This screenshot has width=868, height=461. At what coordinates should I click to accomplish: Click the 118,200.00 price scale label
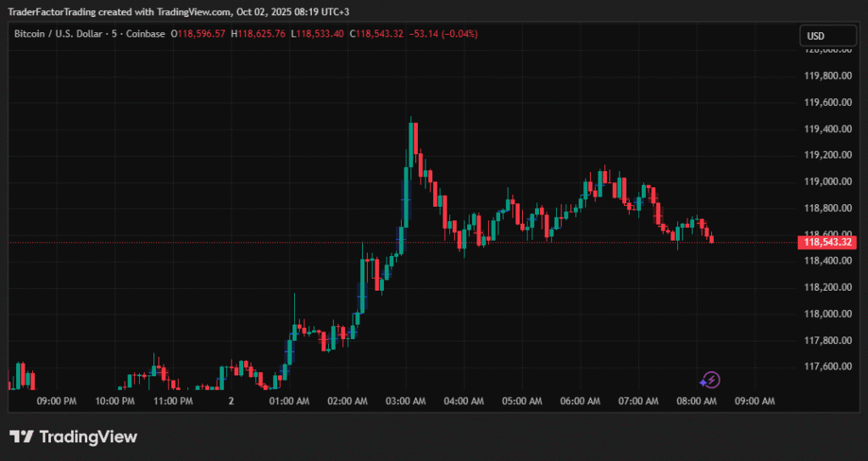click(826, 287)
